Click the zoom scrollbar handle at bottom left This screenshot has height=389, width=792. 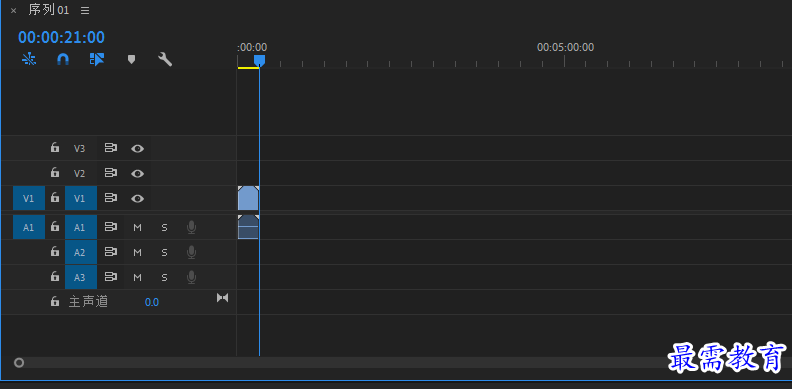coord(19,363)
